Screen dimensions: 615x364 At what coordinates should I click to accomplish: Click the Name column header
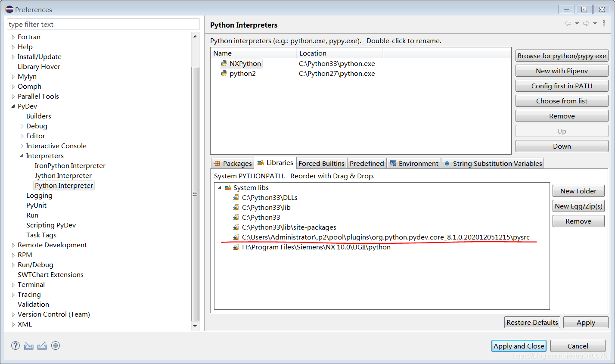coord(254,53)
